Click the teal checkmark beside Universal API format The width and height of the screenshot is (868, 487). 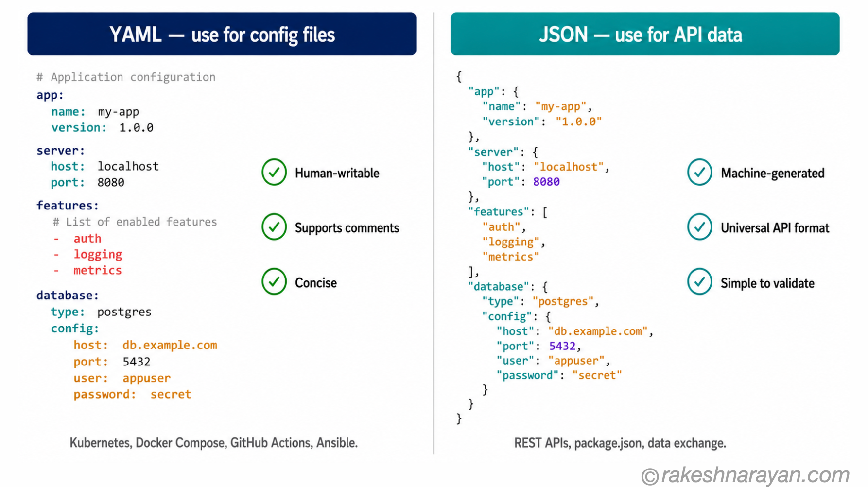[700, 227]
